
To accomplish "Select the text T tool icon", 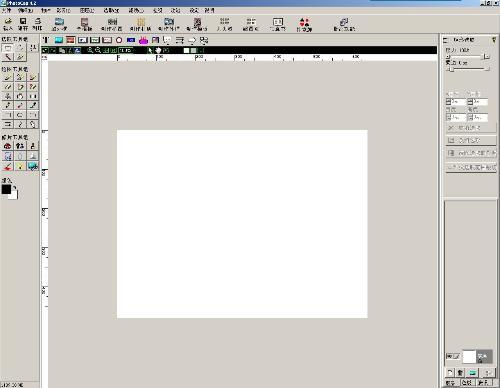I will (46, 40).
